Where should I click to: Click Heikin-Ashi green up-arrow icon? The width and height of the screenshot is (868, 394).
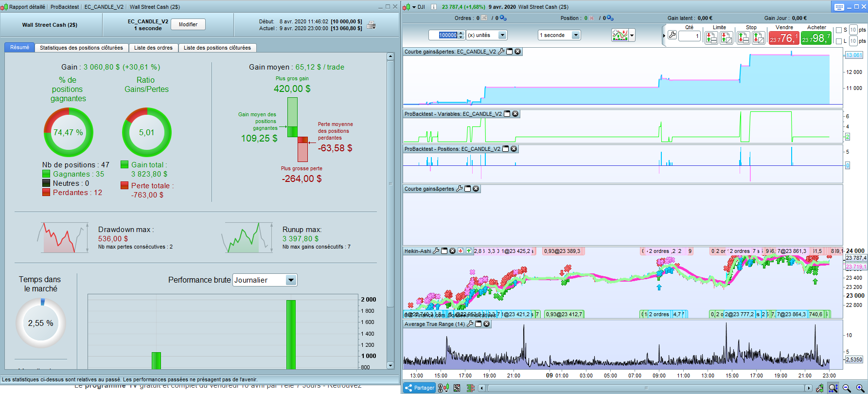click(469, 251)
